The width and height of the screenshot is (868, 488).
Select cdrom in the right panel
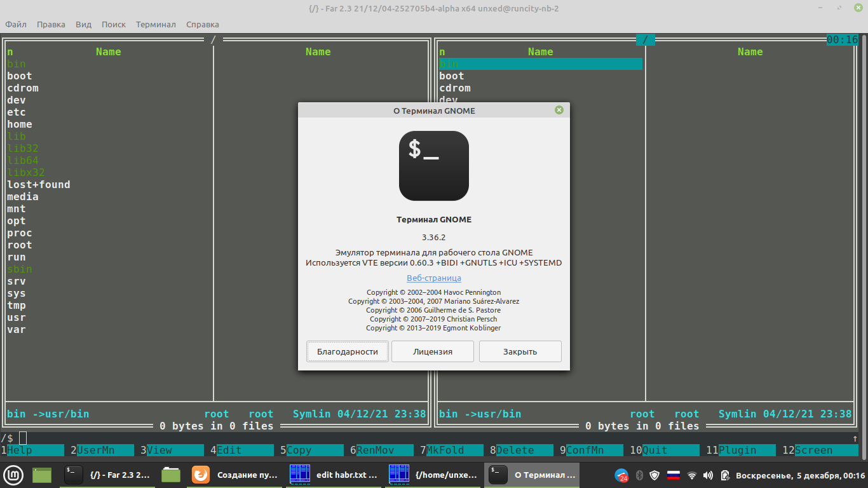click(x=455, y=88)
